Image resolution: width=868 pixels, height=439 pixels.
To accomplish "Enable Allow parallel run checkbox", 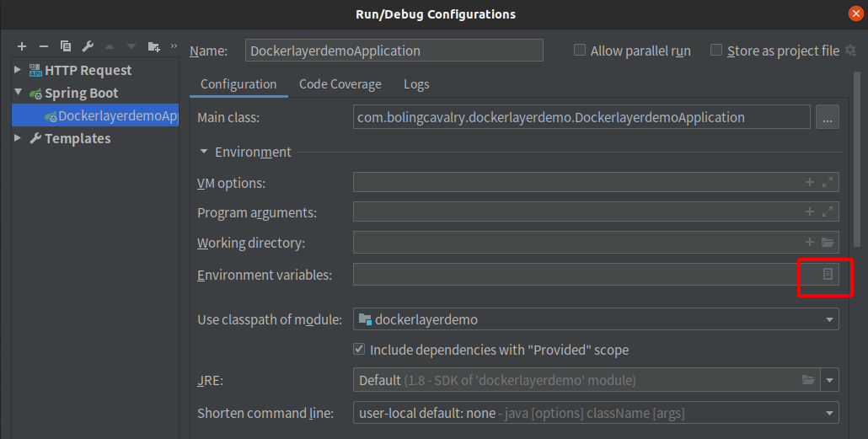I will 580,51.
